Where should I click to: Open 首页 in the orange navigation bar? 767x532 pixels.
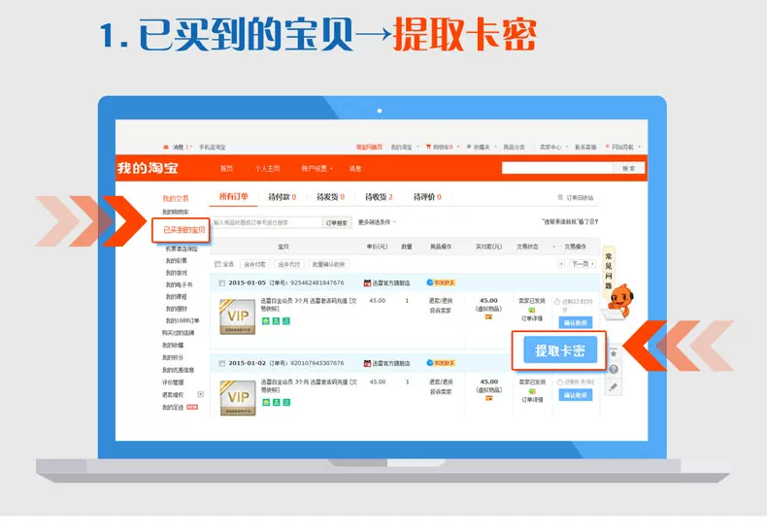click(x=226, y=168)
